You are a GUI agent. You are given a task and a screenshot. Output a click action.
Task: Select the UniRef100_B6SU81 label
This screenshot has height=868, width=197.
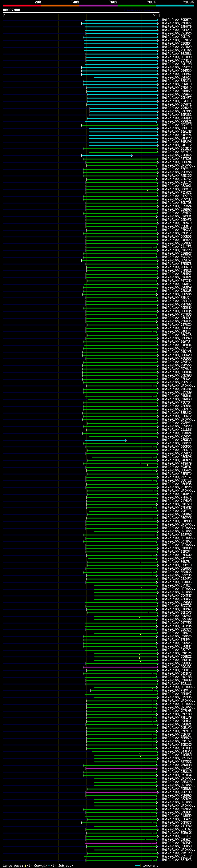coord(177,54)
